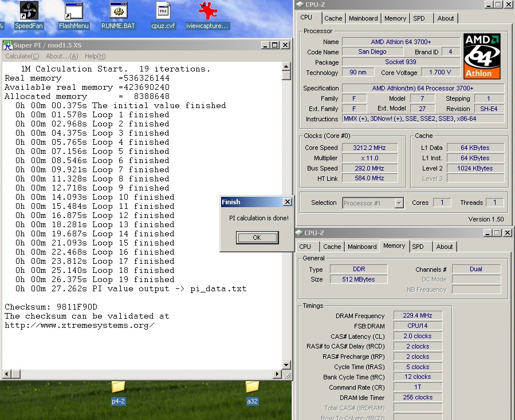The height and width of the screenshot is (420, 515).
Task: Click Super PI vertical scrollbar up arrow
Action: tap(286, 67)
